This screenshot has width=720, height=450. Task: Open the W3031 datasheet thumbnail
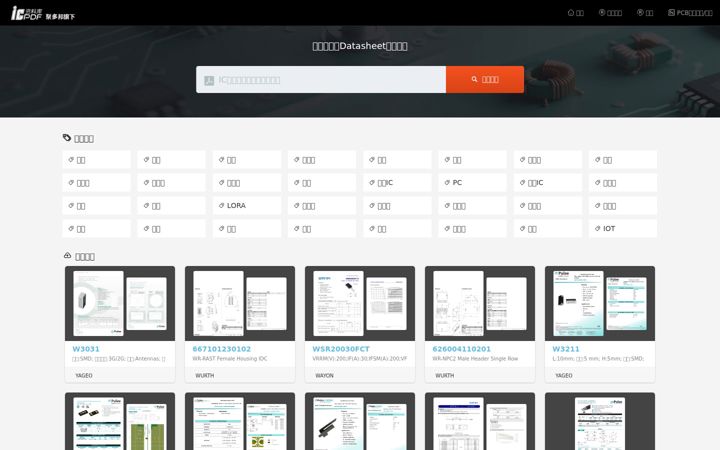(120, 304)
